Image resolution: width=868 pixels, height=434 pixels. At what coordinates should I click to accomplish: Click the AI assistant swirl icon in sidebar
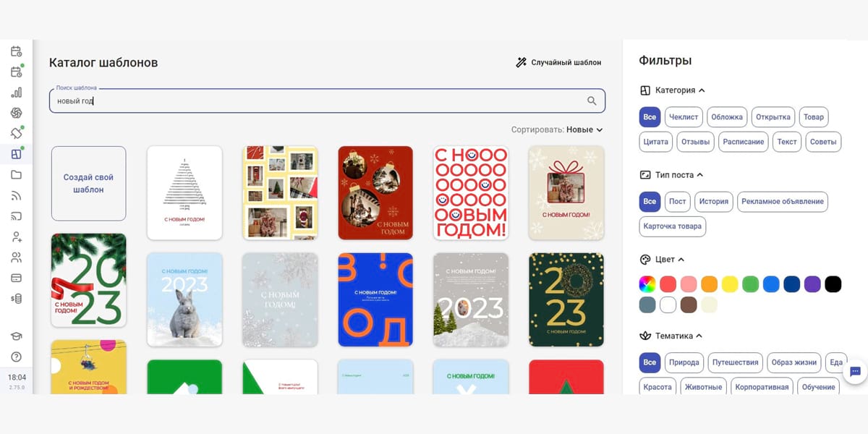[x=16, y=113]
